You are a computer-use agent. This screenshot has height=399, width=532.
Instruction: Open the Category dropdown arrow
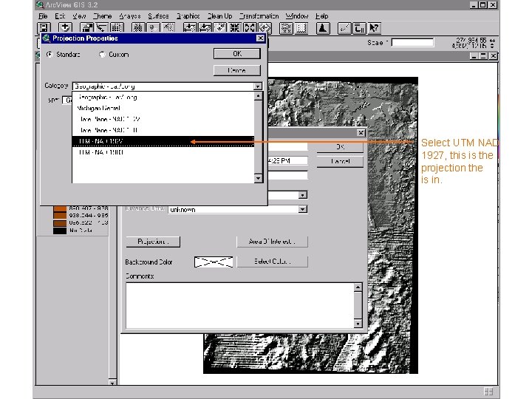pos(258,86)
